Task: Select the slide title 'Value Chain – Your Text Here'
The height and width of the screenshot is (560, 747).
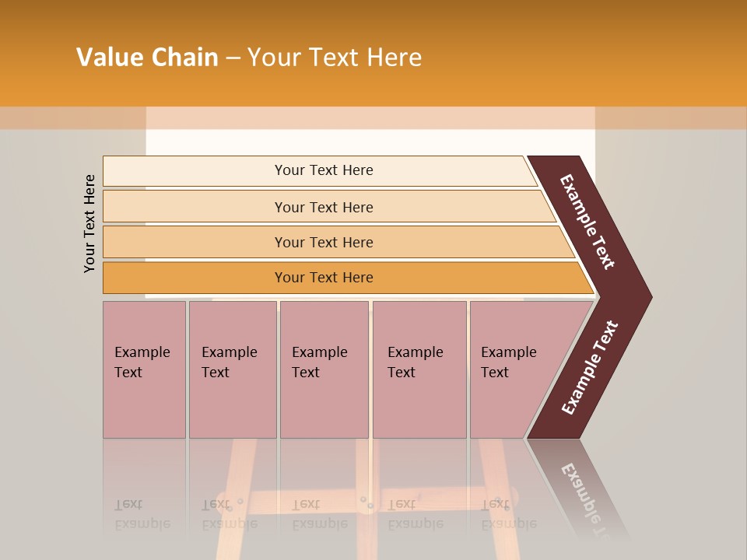Action: click(249, 57)
